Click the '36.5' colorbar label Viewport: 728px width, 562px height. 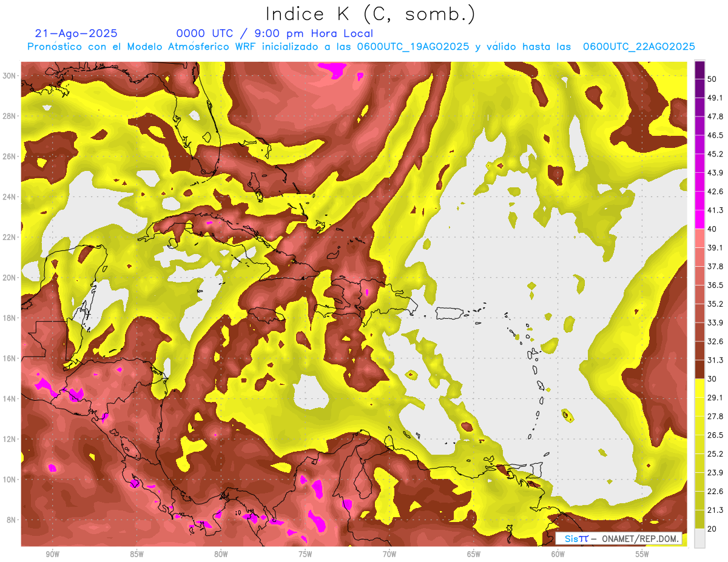[716, 285]
